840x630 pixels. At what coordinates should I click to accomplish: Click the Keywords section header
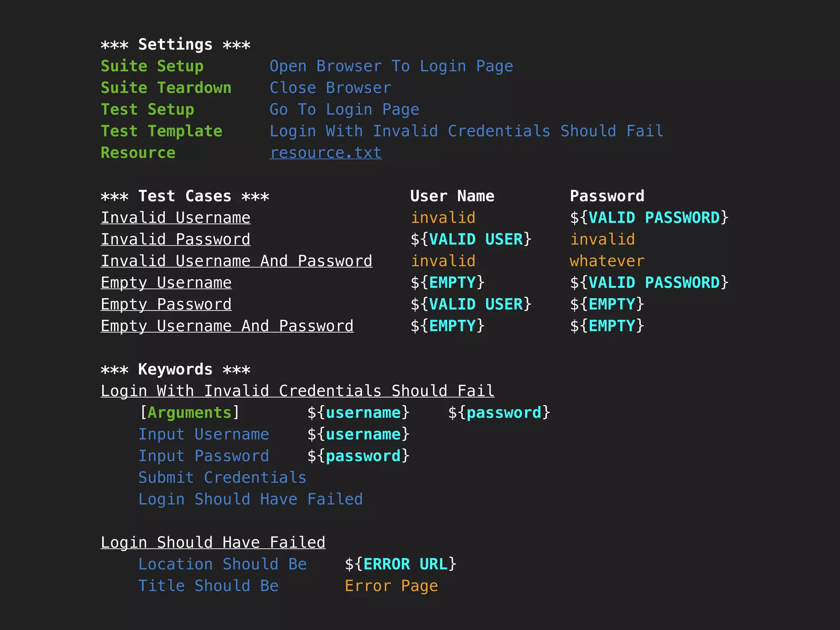[x=176, y=370]
